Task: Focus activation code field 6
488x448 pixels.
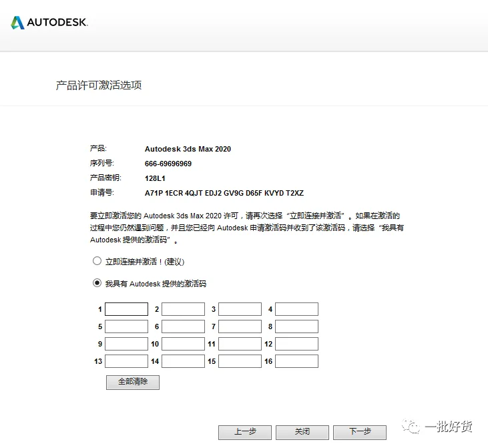Action: pyautogui.click(x=184, y=326)
